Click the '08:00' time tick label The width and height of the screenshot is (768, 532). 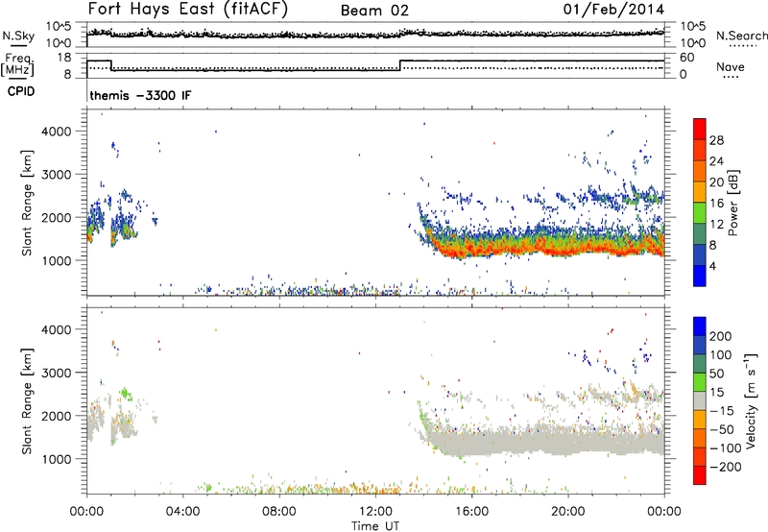[279, 512]
